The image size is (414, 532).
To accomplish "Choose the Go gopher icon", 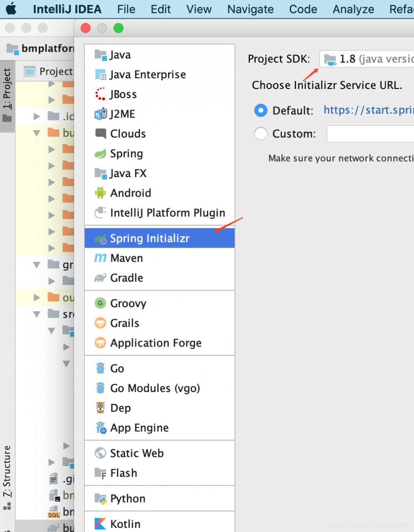I will [x=101, y=368].
